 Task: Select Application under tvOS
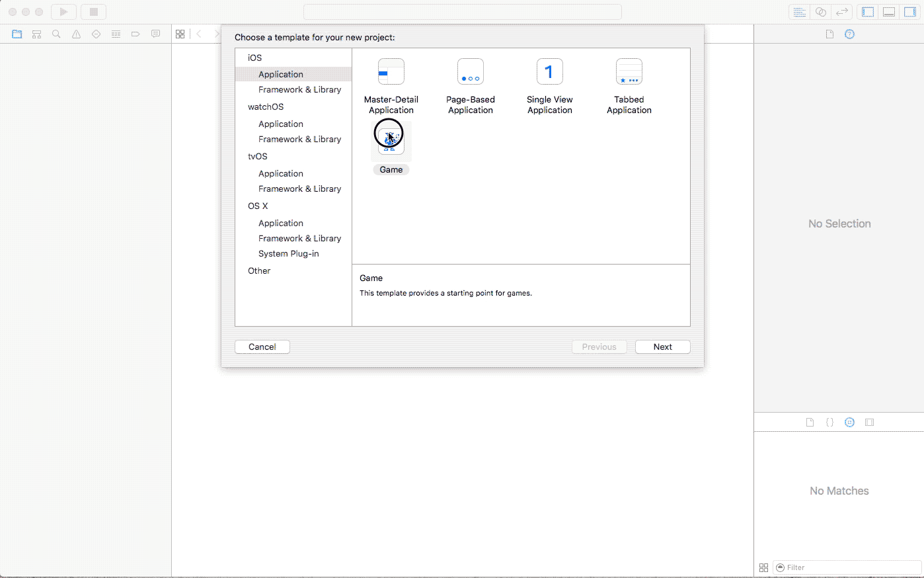click(x=281, y=173)
